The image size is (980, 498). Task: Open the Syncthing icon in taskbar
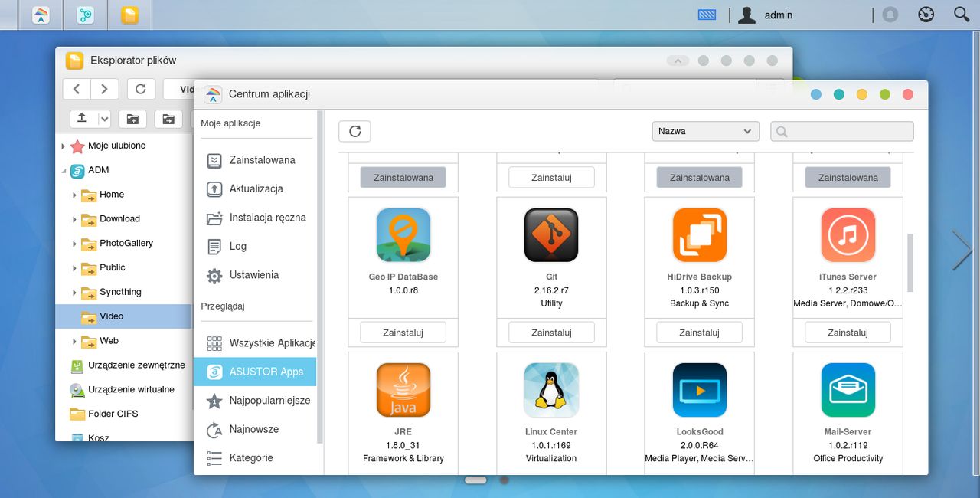[x=86, y=15]
